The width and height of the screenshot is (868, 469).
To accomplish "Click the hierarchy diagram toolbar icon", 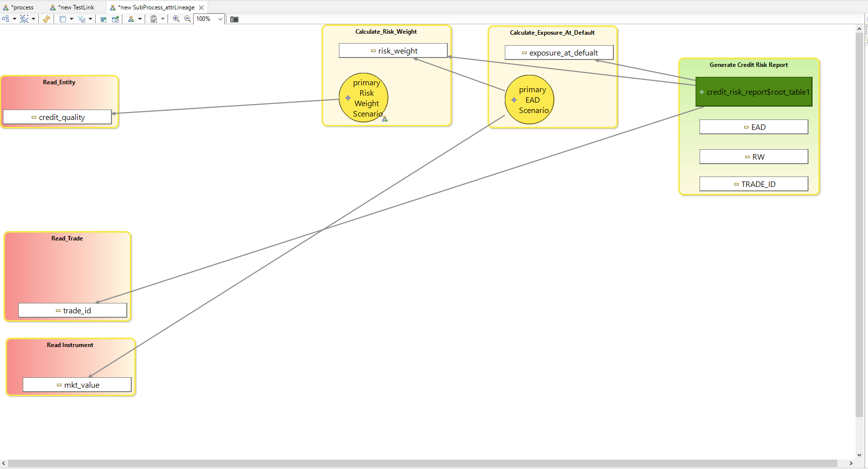I will [131, 19].
